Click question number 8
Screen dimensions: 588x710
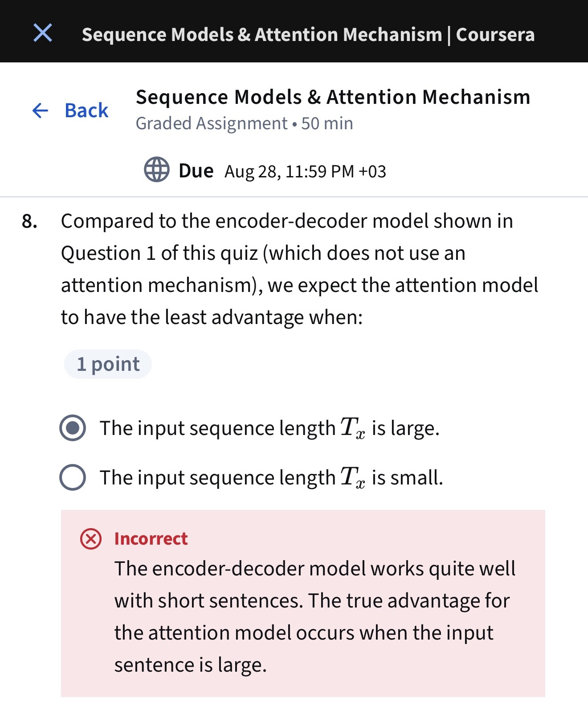pos(29,222)
